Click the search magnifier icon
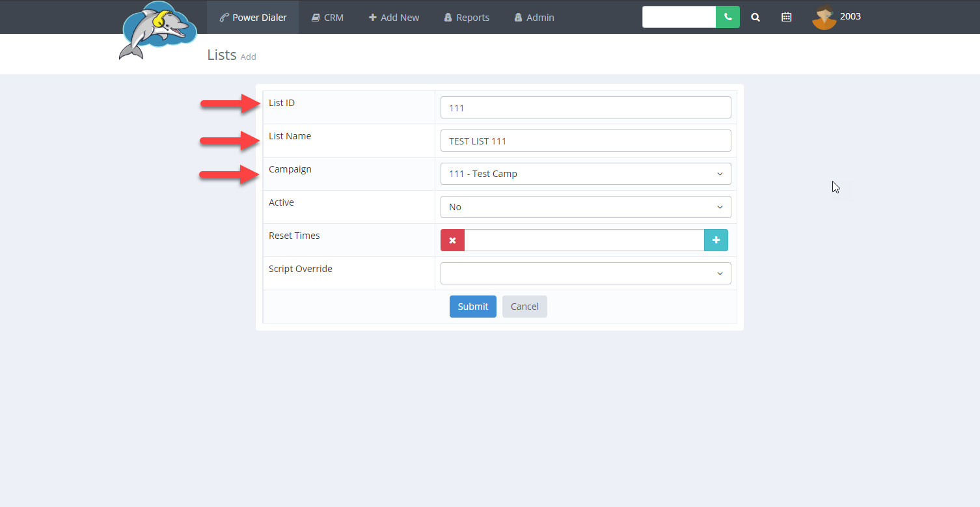The height and width of the screenshot is (507, 980). click(x=755, y=17)
